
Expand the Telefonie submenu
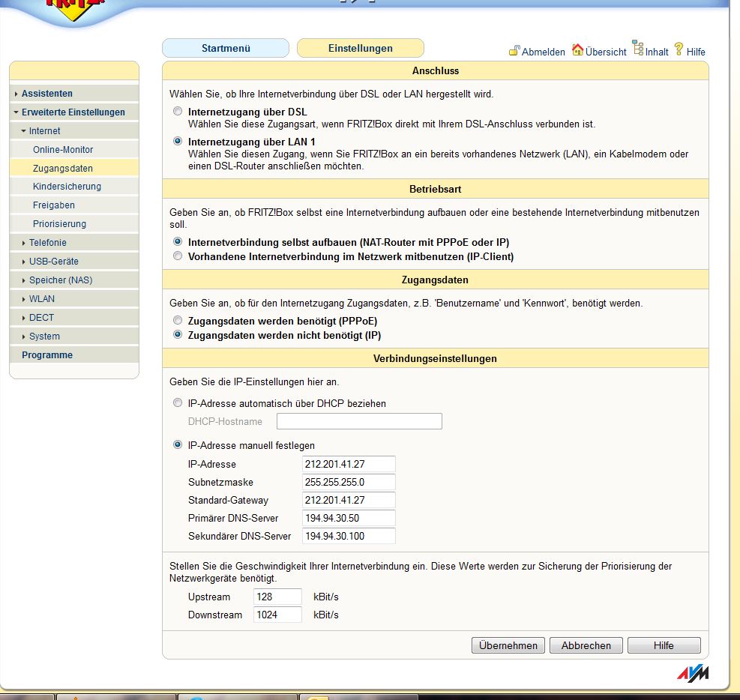point(74,243)
